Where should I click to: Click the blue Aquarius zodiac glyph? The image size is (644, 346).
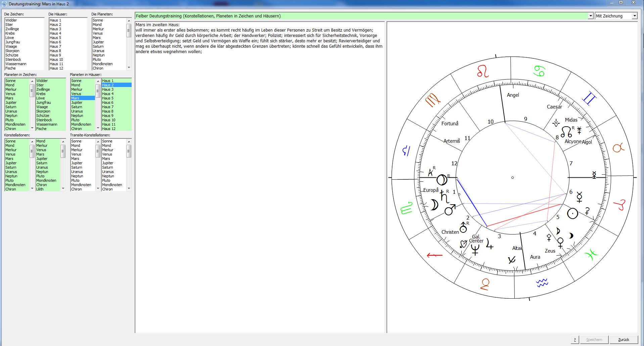542,283
